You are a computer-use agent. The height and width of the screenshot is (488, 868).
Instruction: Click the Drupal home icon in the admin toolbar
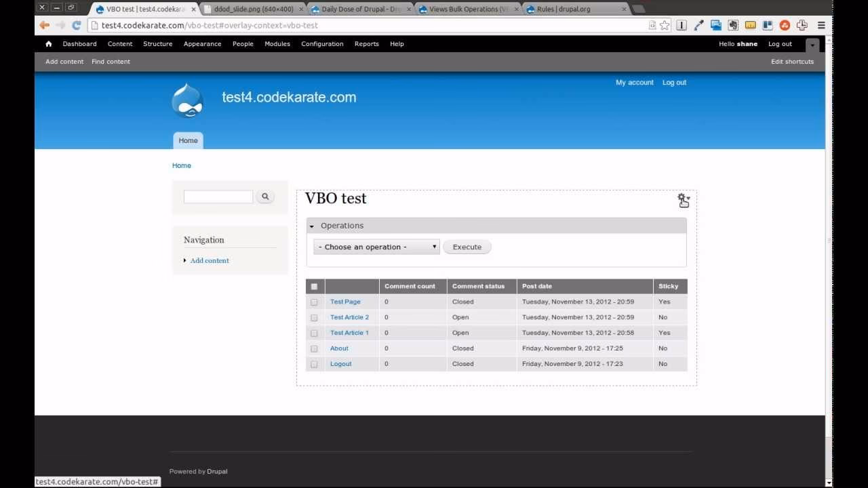[48, 43]
